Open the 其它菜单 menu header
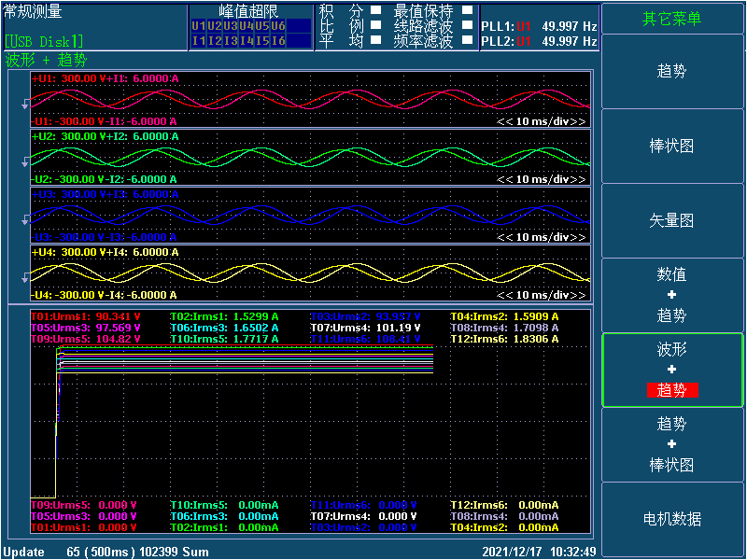747x560 pixels. pos(672,19)
